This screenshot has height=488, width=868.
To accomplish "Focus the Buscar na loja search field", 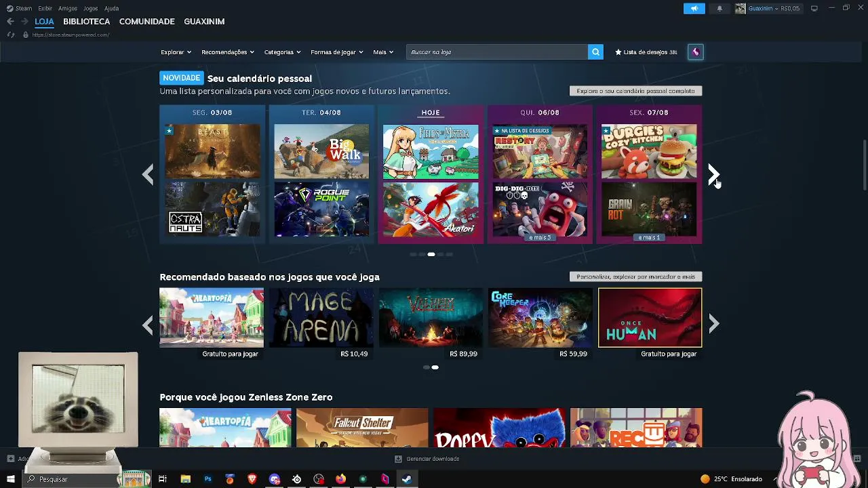I will (x=497, y=52).
